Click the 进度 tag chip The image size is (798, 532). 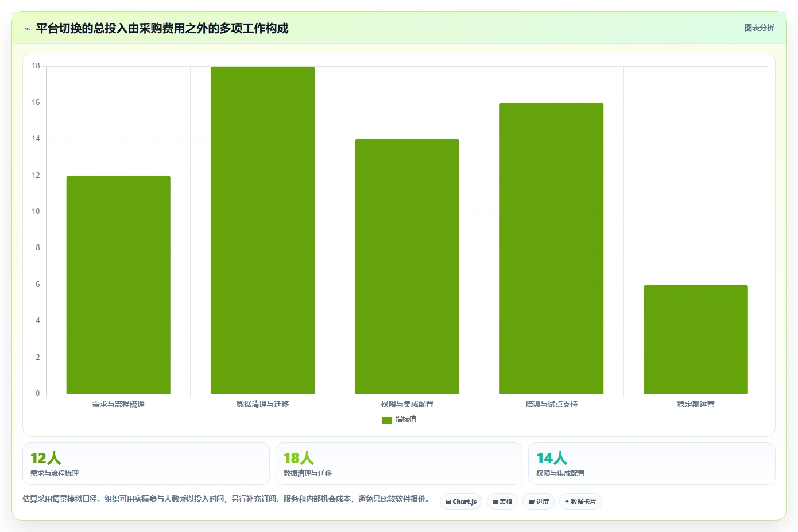(539, 502)
